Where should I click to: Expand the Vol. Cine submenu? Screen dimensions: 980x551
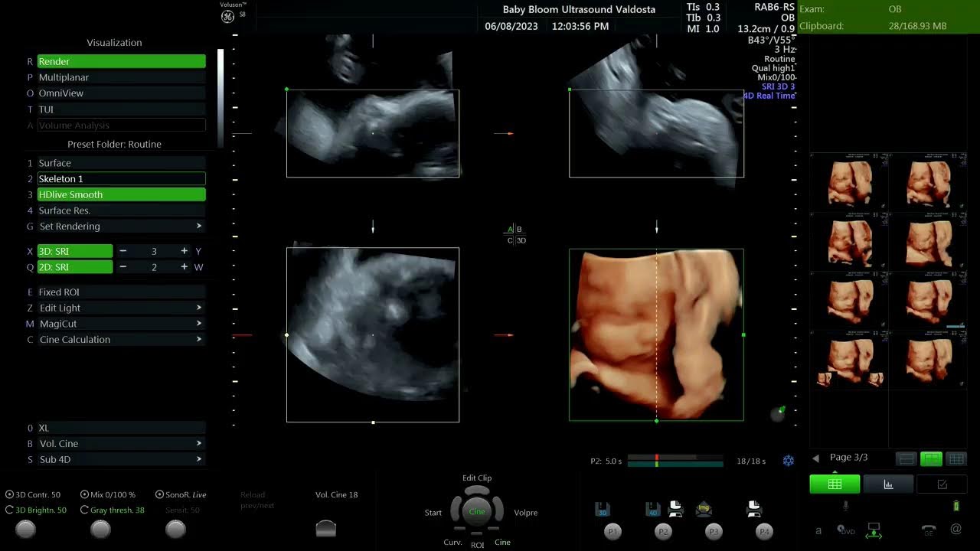point(121,443)
